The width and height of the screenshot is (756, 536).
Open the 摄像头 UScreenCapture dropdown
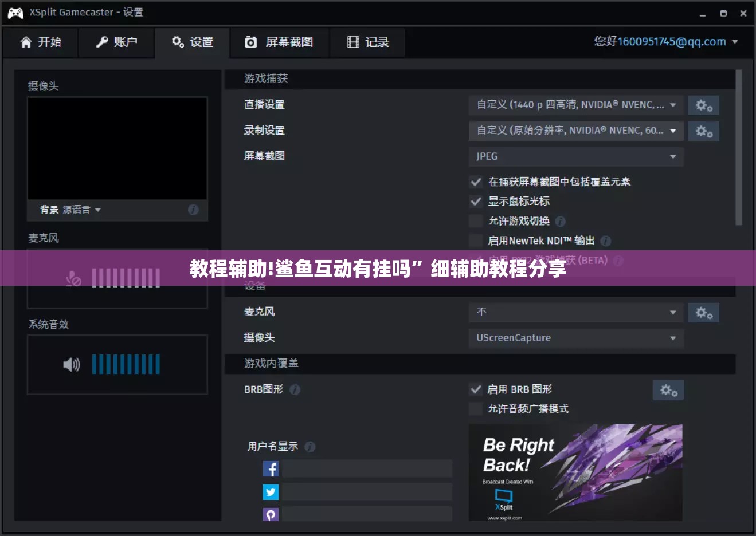pyautogui.click(x=576, y=338)
